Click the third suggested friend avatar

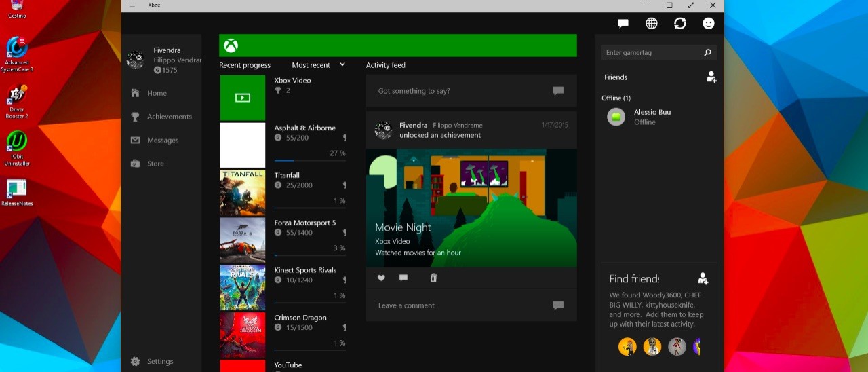coord(677,346)
